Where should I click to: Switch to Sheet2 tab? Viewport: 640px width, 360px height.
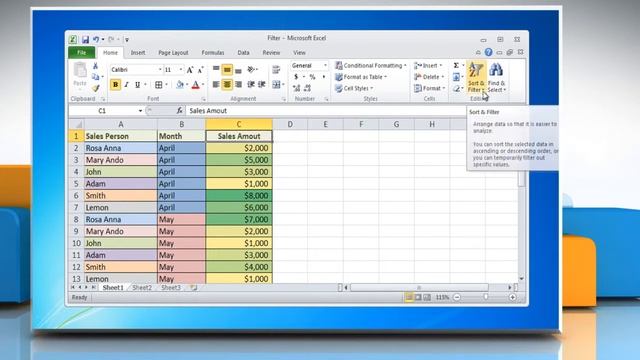click(142, 288)
